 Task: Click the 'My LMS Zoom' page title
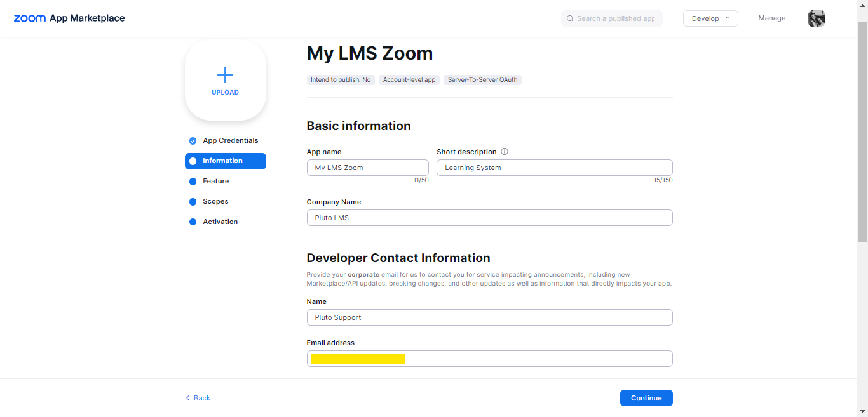tap(370, 53)
